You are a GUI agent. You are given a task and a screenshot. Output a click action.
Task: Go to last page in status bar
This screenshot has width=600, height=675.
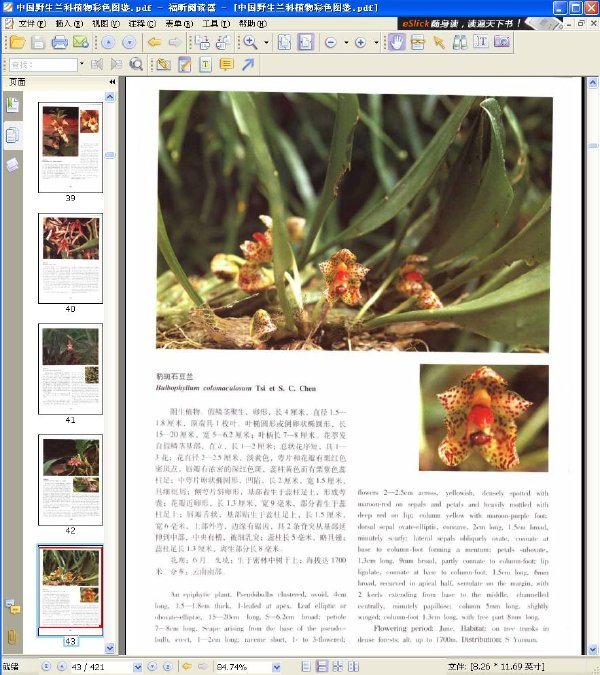point(168,666)
